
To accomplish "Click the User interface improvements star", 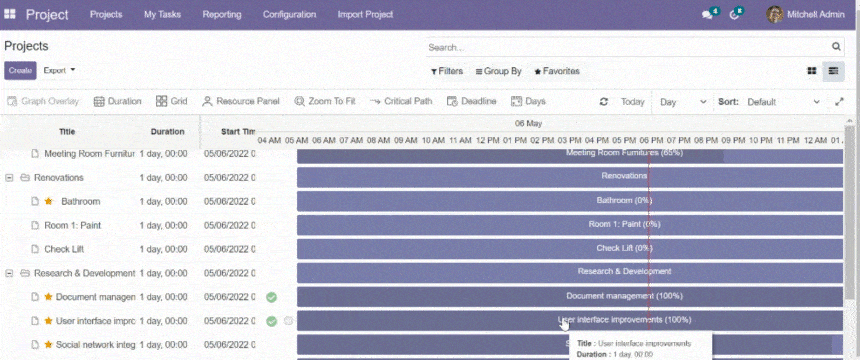I will [x=48, y=320].
